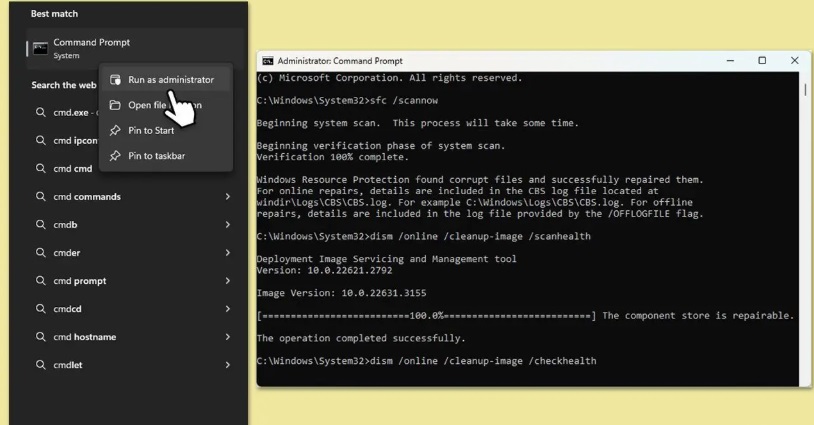Click the search icon beside cmd hostname

coord(40,336)
